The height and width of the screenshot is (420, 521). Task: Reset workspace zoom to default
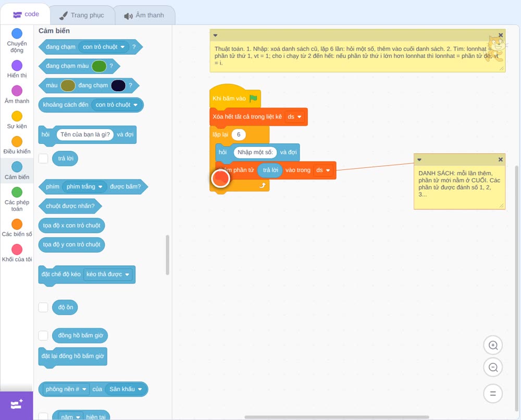[493, 393]
